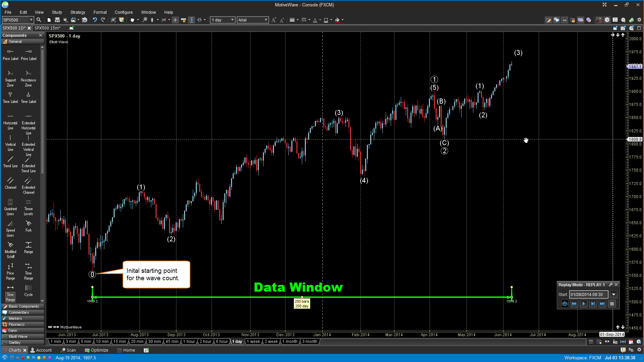
Task: Toggle replay mode power button
Action: pyautogui.click(x=565, y=304)
